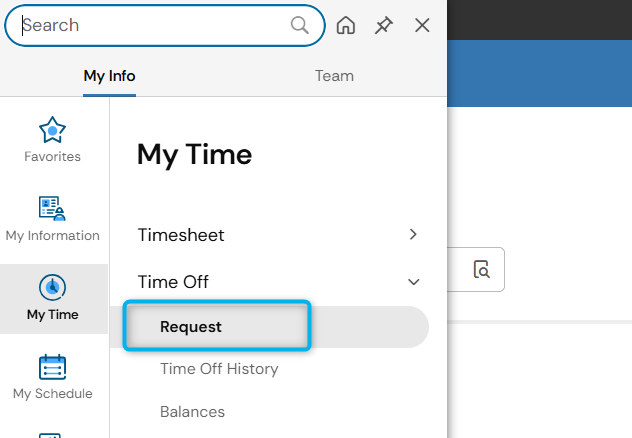Click the Time Off section label

click(173, 282)
